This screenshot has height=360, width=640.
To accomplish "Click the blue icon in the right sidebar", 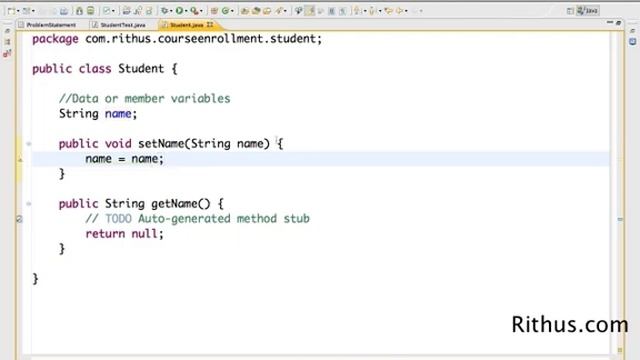I will coord(632,42).
